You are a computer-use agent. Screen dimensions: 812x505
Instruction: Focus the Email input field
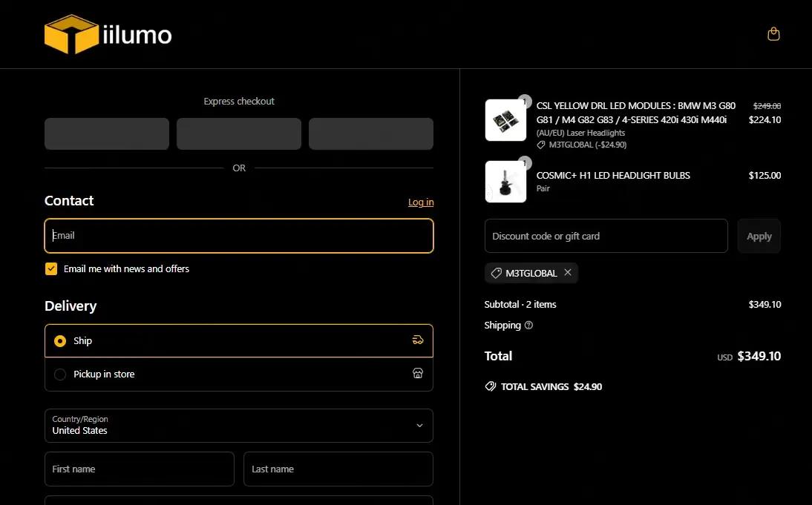click(x=239, y=236)
